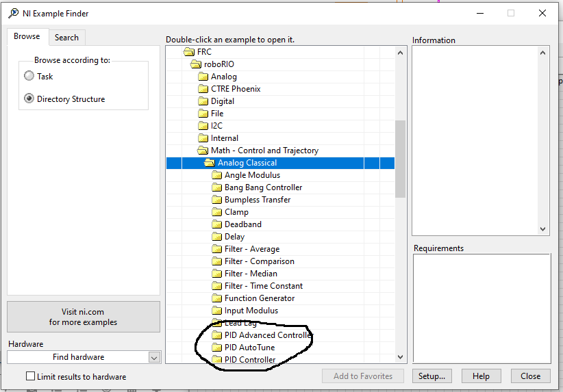Click the example list scroll-down arrow
Screen dimensions: 563x392
[x=401, y=357]
